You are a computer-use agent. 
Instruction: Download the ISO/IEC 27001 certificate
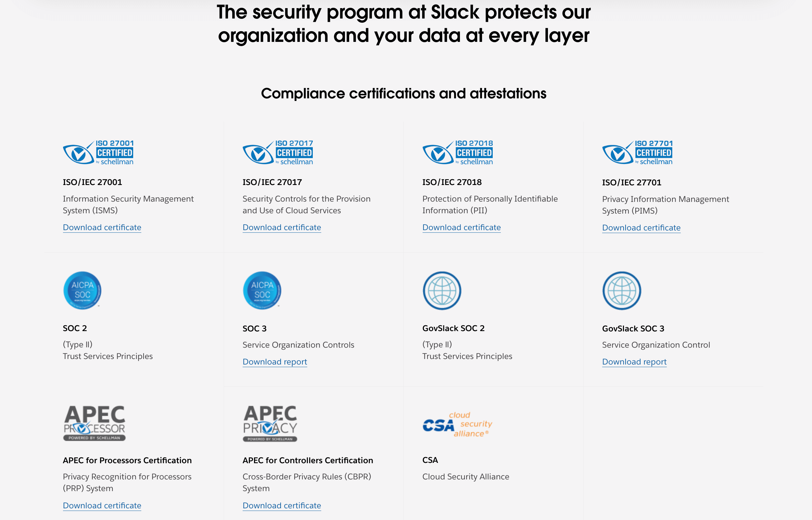(102, 227)
